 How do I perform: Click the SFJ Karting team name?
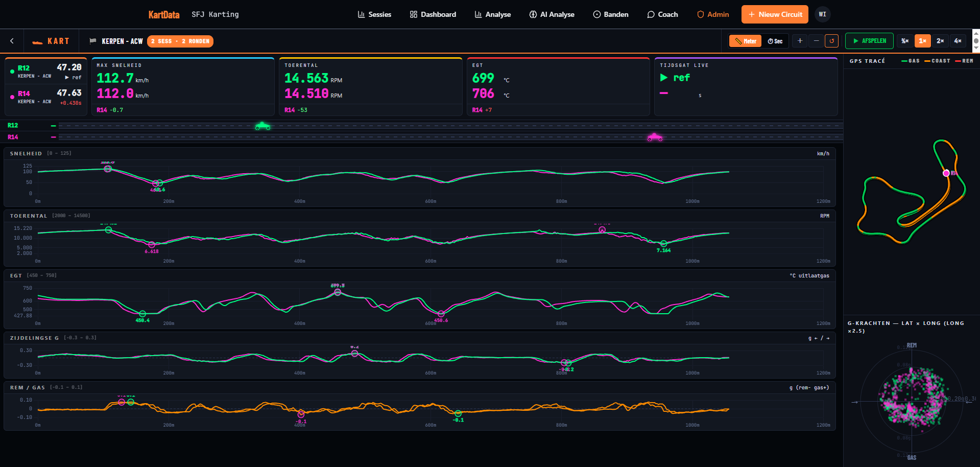(x=215, y=14)
